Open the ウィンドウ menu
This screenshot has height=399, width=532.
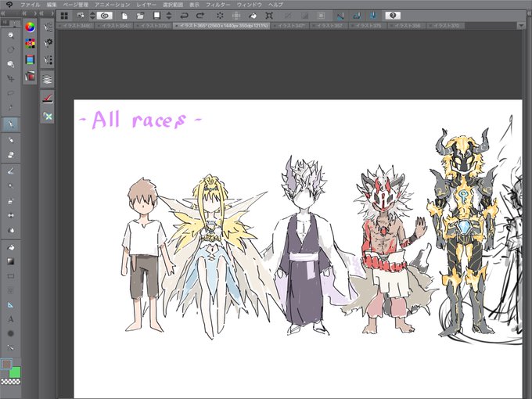tap(249, 5)
